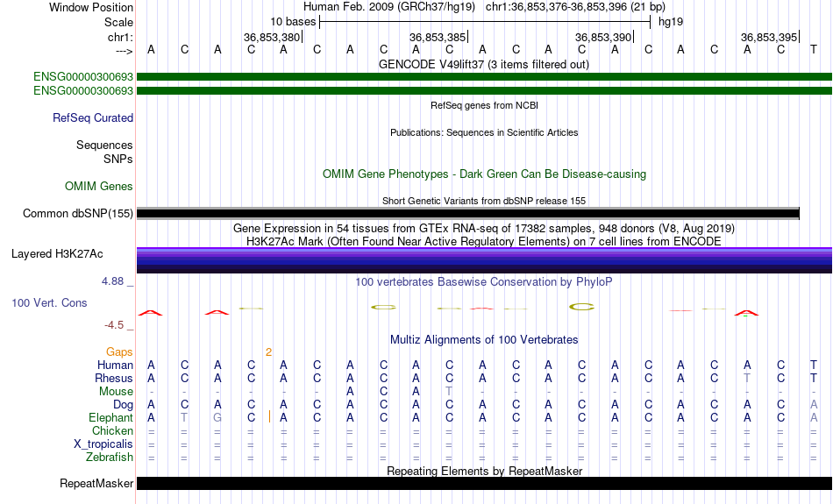Click position label 36,853,385 on ruler
Screen dimensions: 833x504
click(x=438, y=37)
